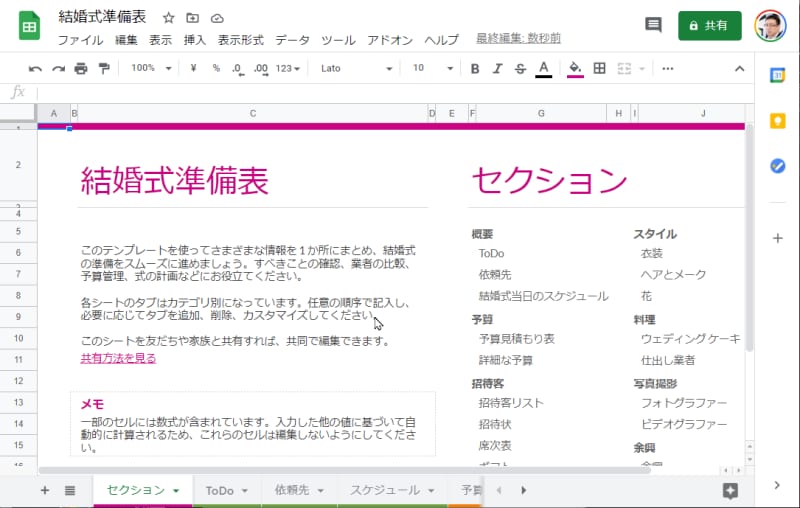Select the paint format tool
This screenshot has width=800, height=508.
tap(104, 68)
